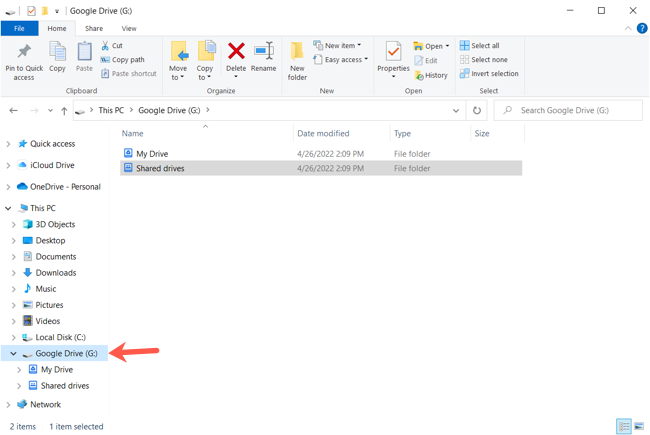Open recent locations dropdown arrow
This screenshot has width=650, height=435.
[x=50, y=111]
